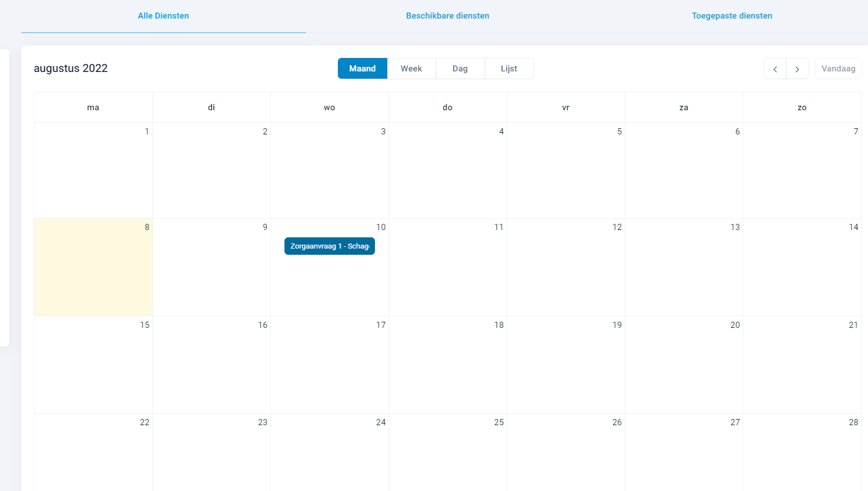Click the 'ma' weekday column header
Image resolution: width=868 pixels, height=491 pixels.
pyautogui.click(x=93, y=107)
